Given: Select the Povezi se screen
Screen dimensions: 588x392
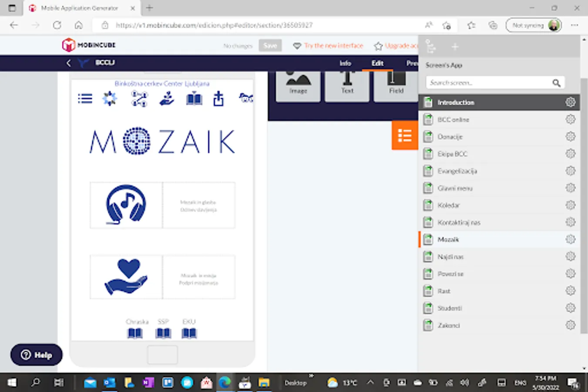Looking at the screenshot, I should pyautogui.click(x=499, y=274).
